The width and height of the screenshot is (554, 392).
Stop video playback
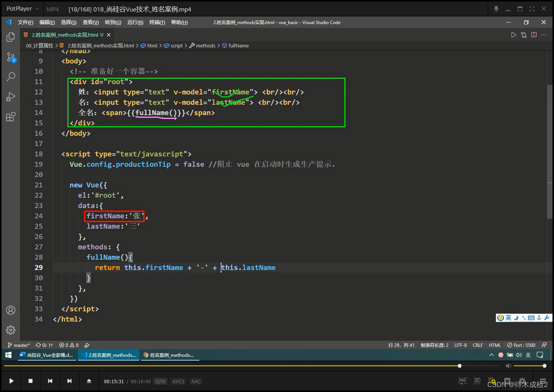(x=31, y=381)
